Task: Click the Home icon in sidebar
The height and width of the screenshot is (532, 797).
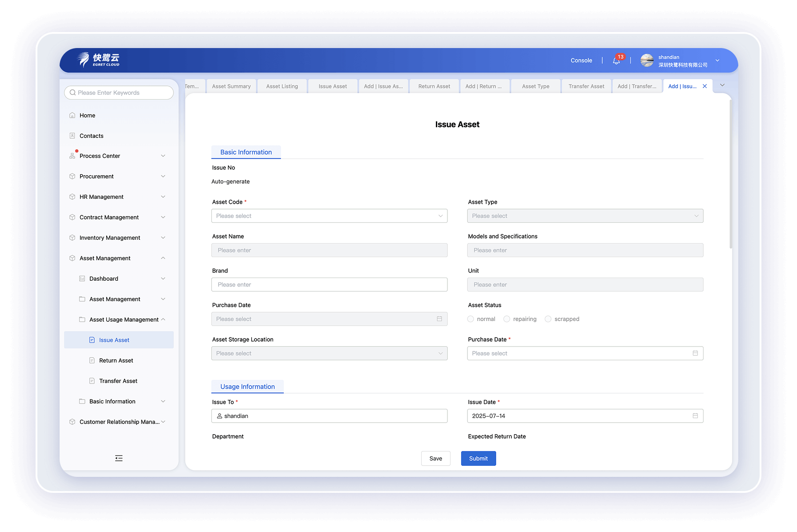Action: (72, 115)
